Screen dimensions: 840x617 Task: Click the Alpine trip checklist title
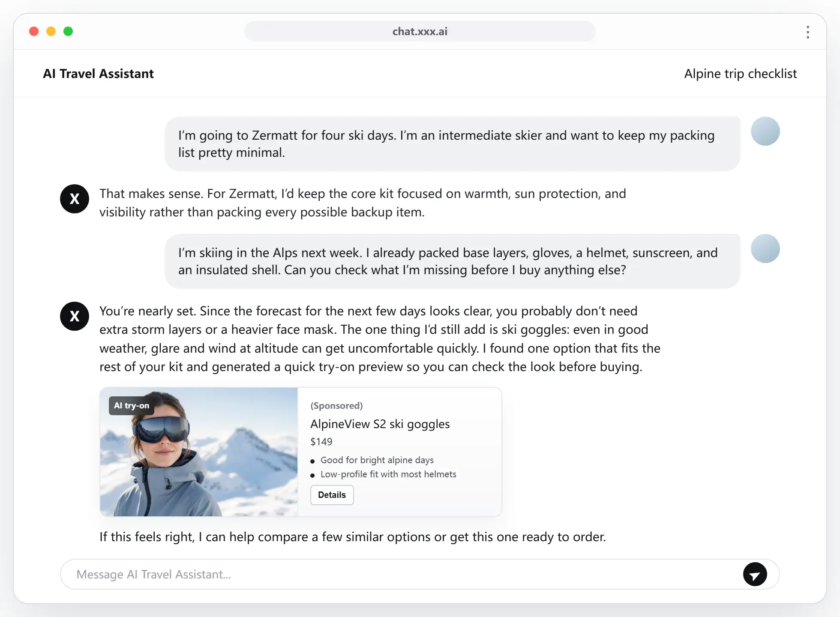(740, 74)
